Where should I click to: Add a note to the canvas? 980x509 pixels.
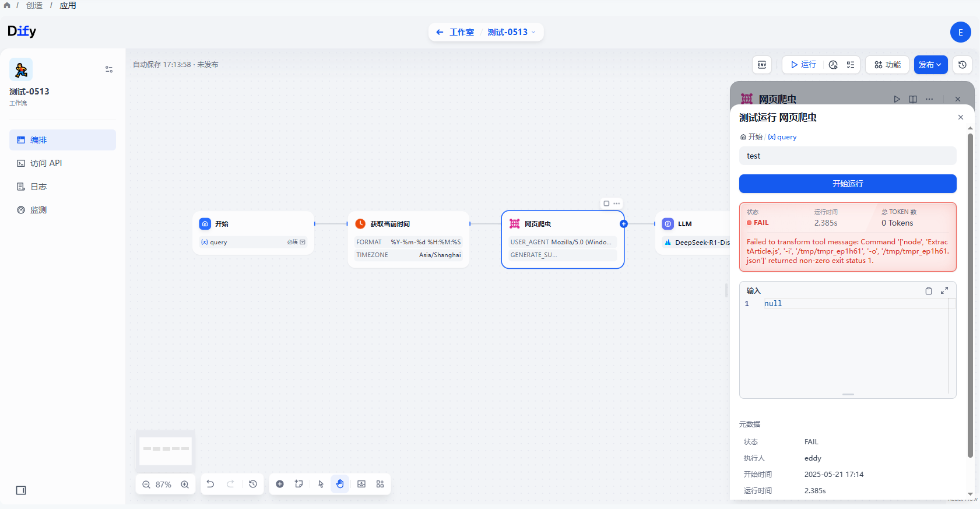click(299, 484)
